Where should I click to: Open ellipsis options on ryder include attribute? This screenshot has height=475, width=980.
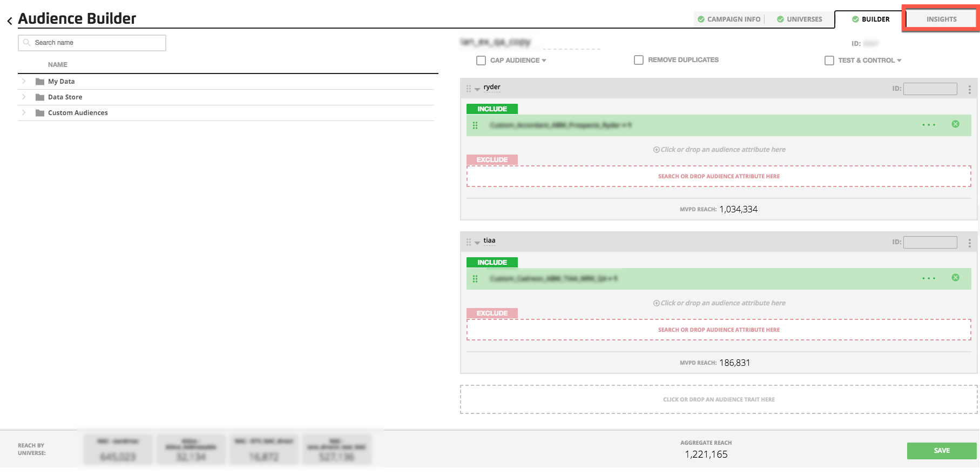click(929, 125)
